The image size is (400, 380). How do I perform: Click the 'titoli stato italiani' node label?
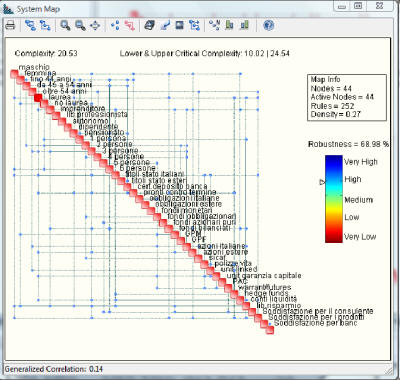[155, 174]
